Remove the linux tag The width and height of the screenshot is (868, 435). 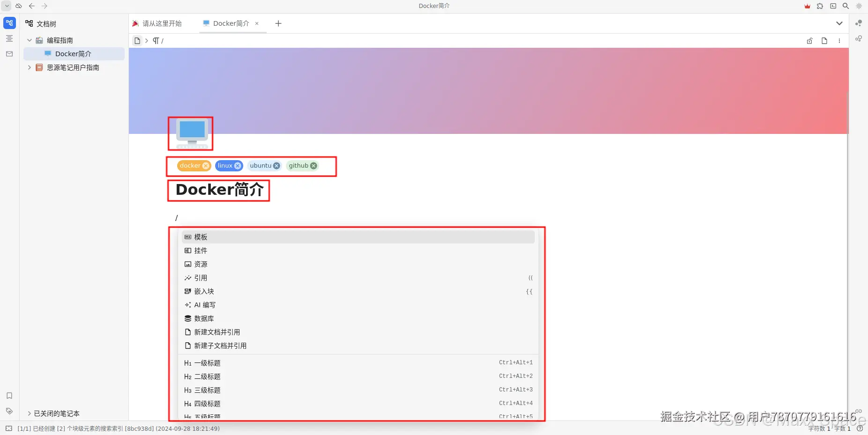[238, 166]
